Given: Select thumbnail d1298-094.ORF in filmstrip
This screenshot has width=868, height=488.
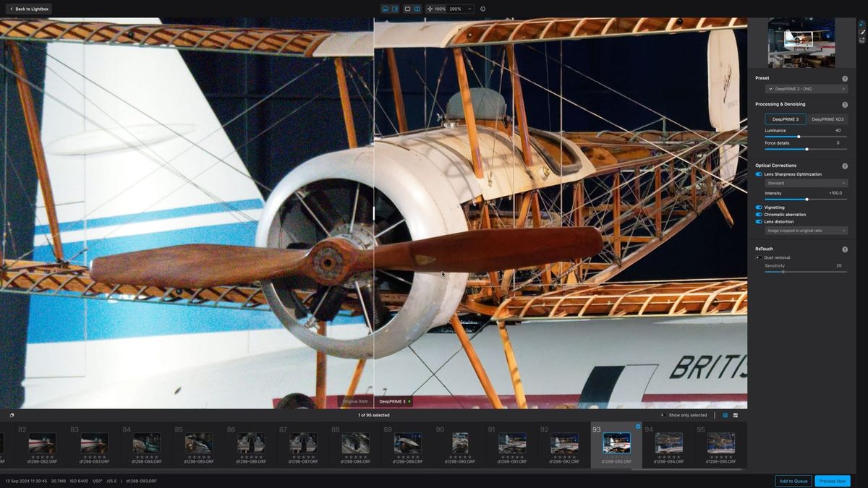Looking at the screenshot, I should 669,443.
